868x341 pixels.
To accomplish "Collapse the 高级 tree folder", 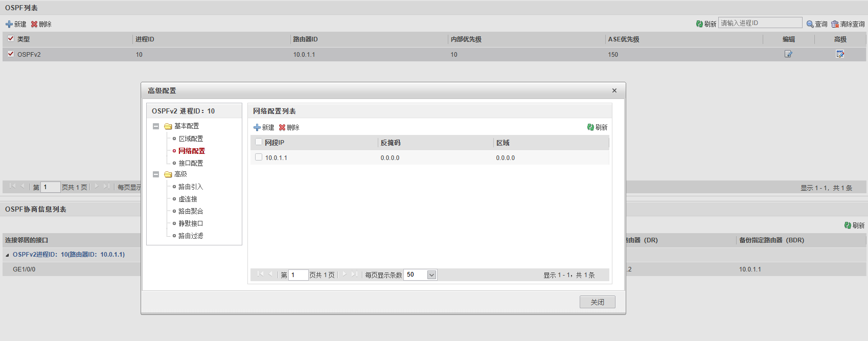I will [x=156, y=174].
